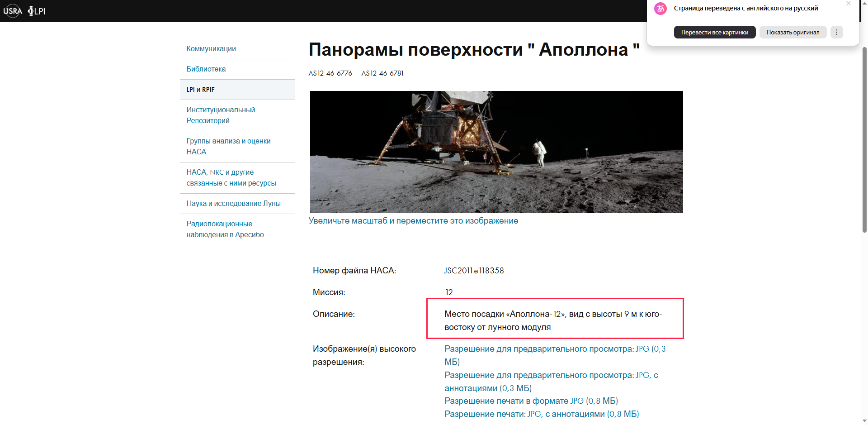Click the LPI logo icon
The height and width of the screenshot is (425, 868).
pyautogui.click(x=37, y=11)
